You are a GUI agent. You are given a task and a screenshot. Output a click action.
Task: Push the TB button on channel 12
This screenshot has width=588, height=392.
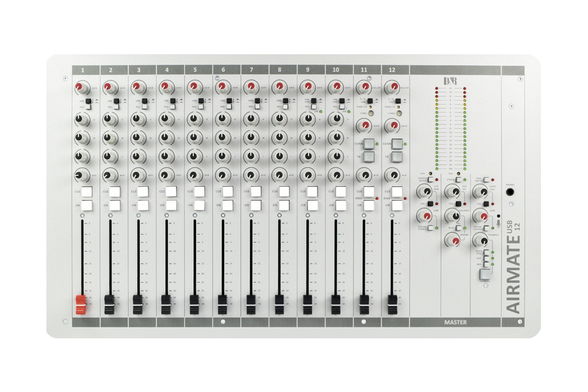(x=397, y=157)
